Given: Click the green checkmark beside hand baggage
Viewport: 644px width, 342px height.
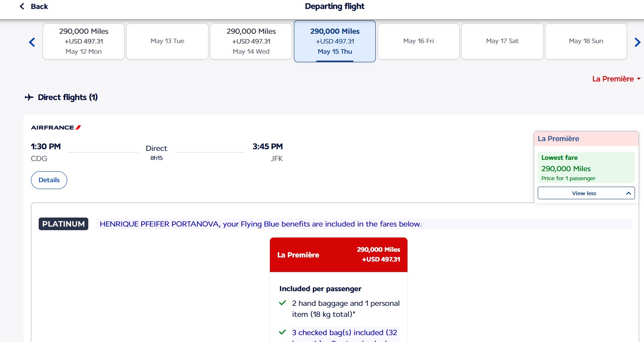Looking at the screenshot, I should click(x=283, y=303).
